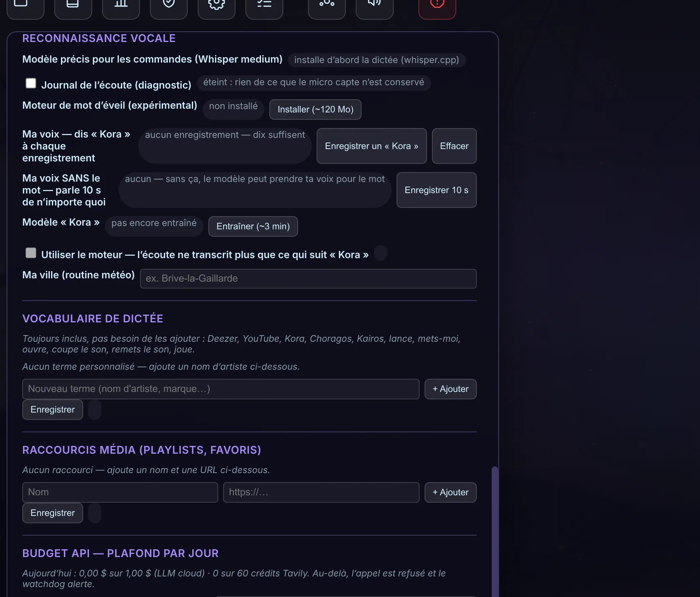
Task: Click the red alert octagon icon
Action: (x=437, y=7)
